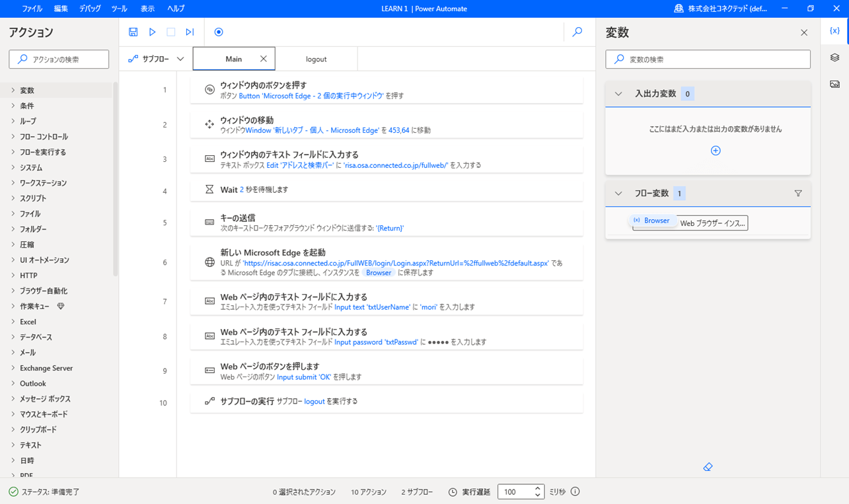The width and height of the screenshot is (849, 504).
Task: Open the UI elements pane icon
Action: pyautogui.click(x=834, y=58)
